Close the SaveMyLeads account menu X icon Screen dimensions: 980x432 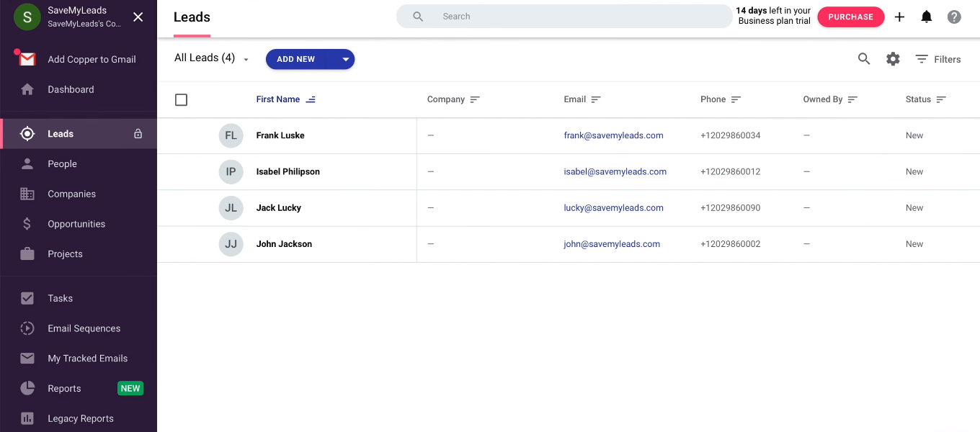point(138,17)
